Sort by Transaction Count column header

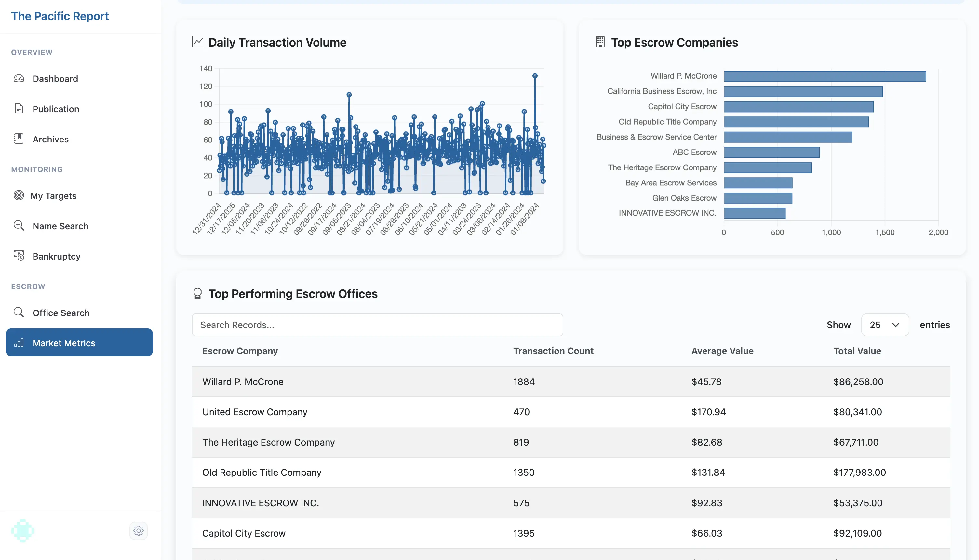pyautogui.click(x=553, y=351)
